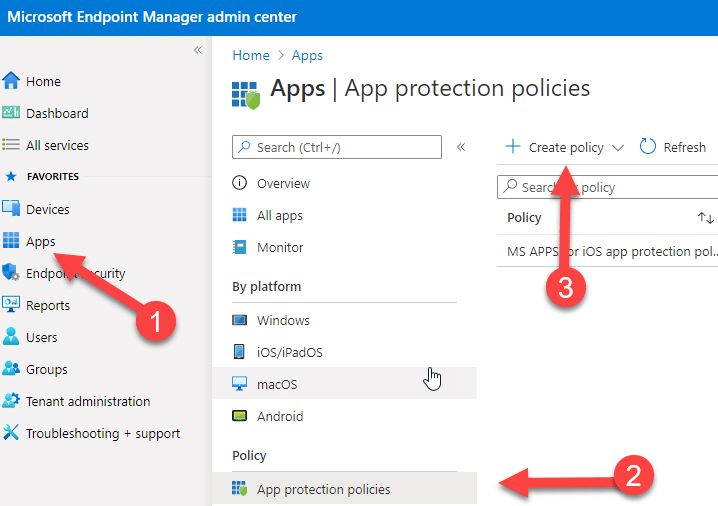Click the Policy column header

click(x=524, y=218)
